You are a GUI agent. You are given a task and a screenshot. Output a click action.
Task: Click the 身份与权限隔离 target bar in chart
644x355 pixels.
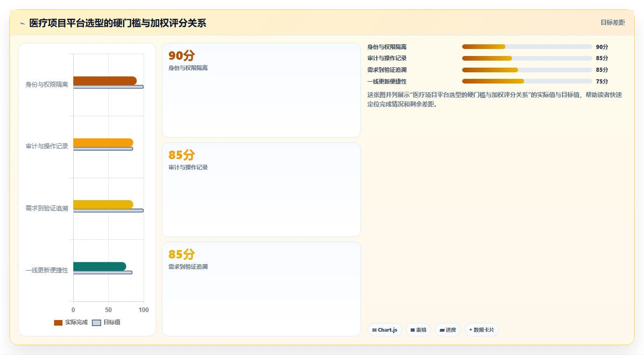click(x=108, y=87)
